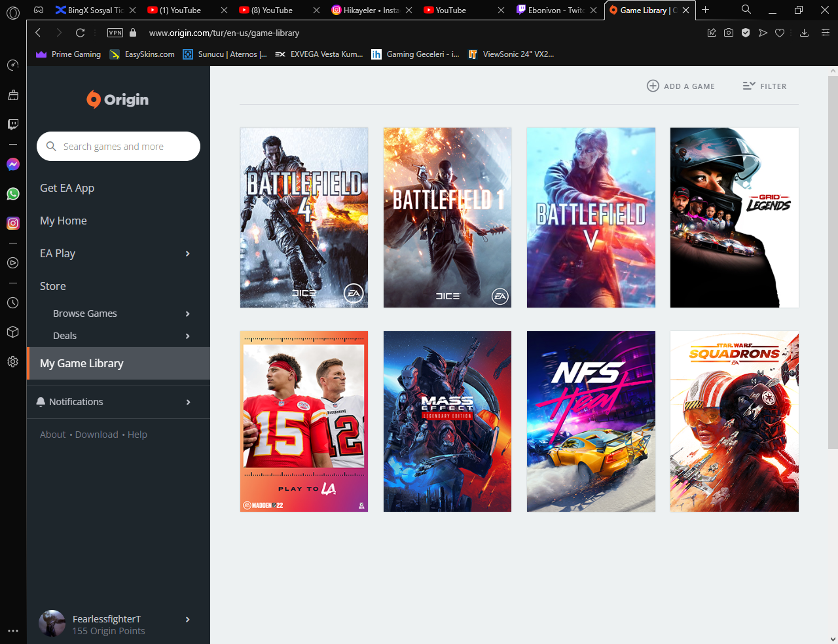
Task: Open the Opera menu logo
Action: pos(12,12)
